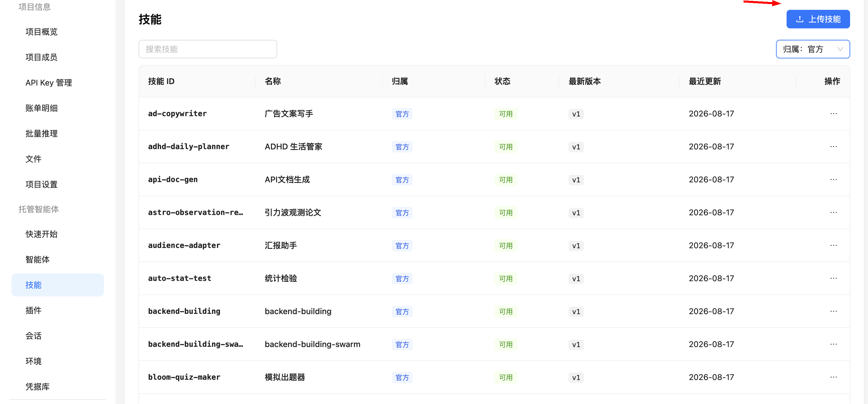Click skill ID auto-stat-test
868x404 pixels.
pyautogui.click(x=180, y=278)
